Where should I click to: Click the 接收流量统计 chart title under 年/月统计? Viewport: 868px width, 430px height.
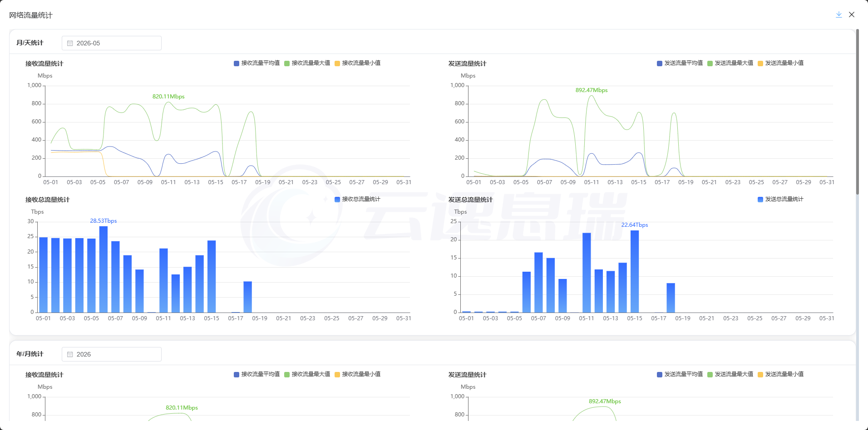[44, 375]
